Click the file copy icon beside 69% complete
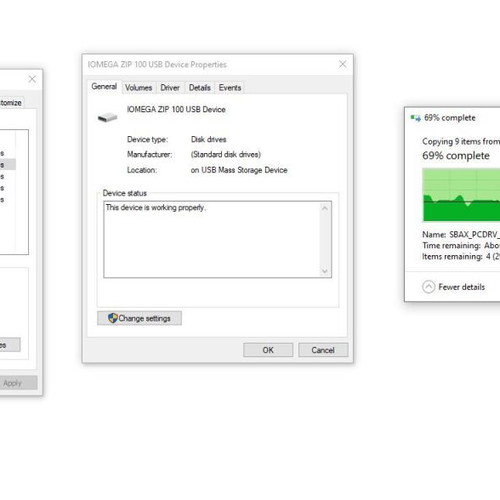 point(416,118)
